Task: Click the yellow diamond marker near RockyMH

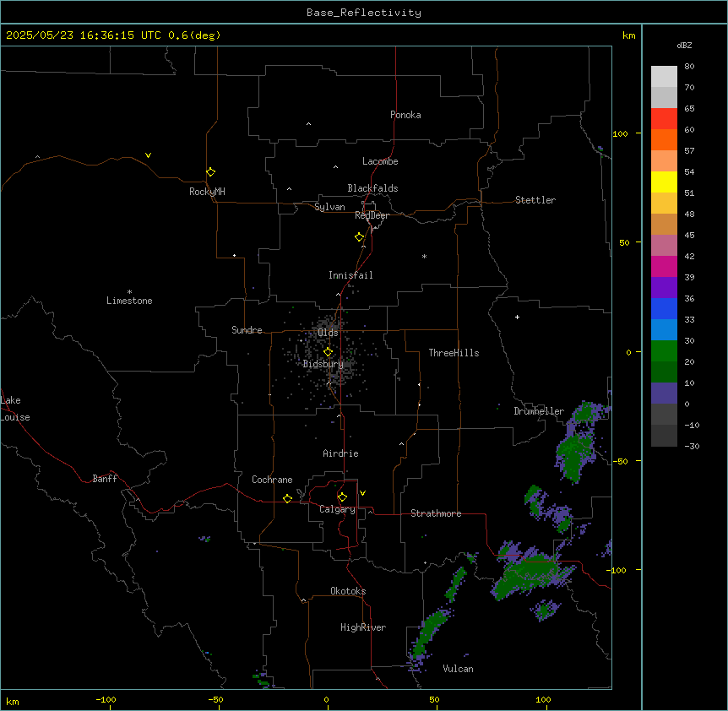Action: coord(210,171)
